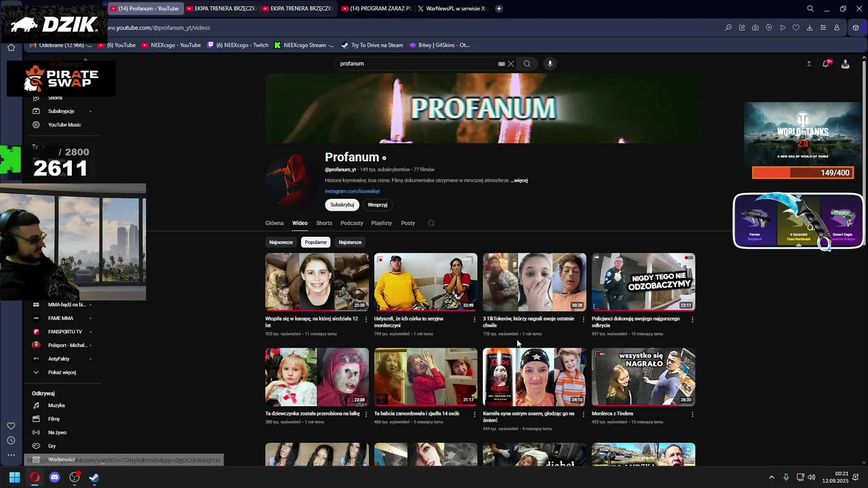The image size is (868, 488).
Task: Sort videos by Najnowsze chip
Action: pos(281,242)
